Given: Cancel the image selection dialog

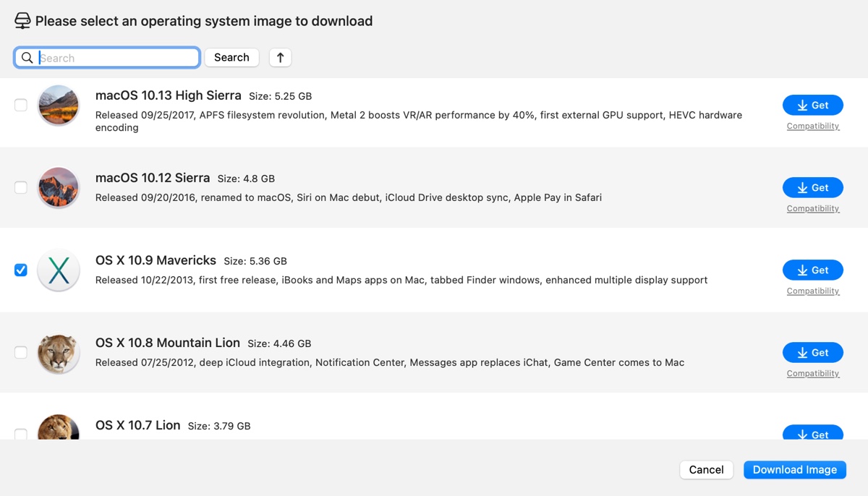Looking at the screenshot, I should coord(706,470).
